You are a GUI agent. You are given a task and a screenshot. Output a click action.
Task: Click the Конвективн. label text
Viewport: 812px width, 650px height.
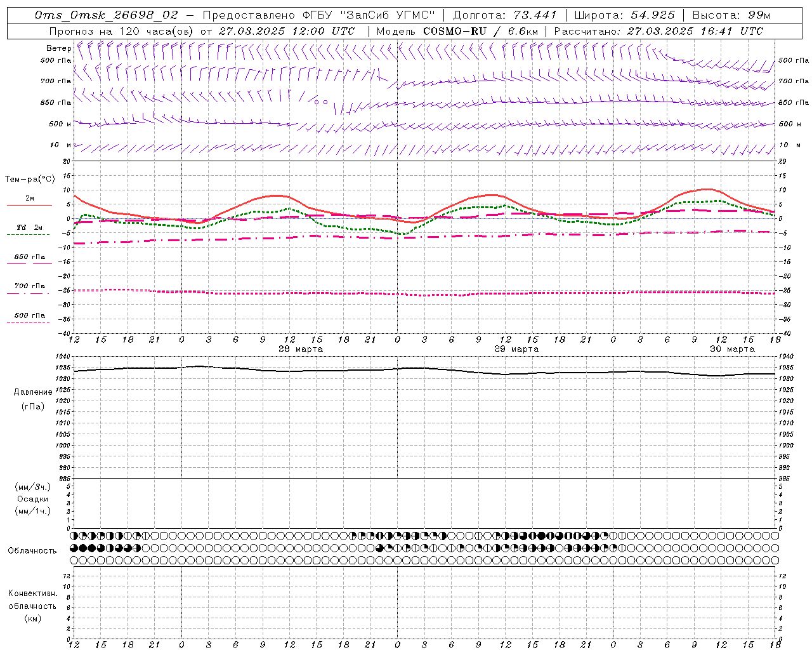(x=32, y=594)
